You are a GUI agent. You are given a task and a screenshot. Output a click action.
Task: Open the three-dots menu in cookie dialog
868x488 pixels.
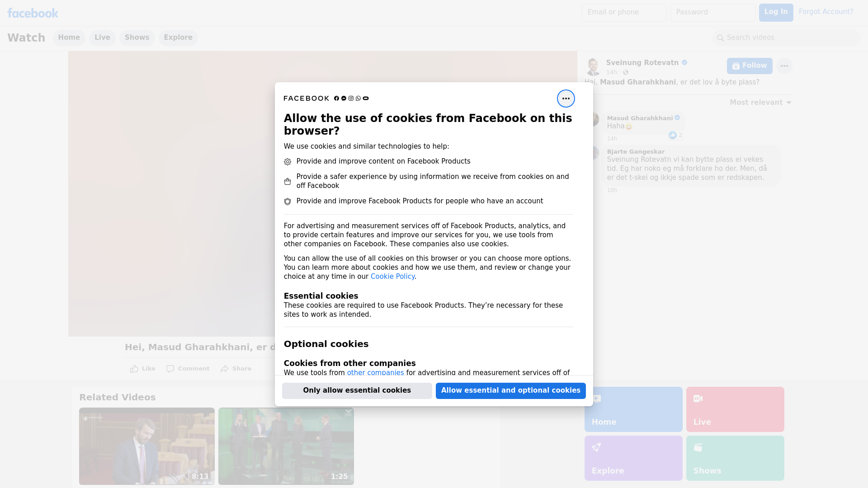566,99
